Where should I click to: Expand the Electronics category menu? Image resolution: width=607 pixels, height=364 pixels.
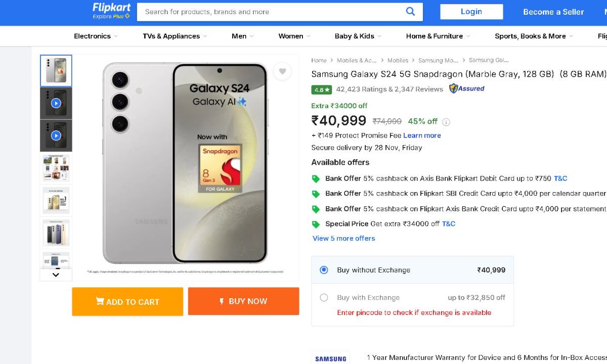click(x=96, y=36)
